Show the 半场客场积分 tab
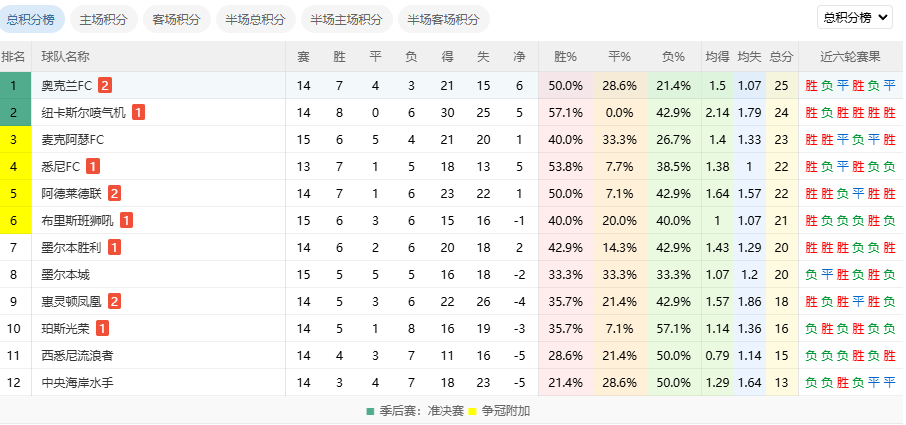The height and width of the screenshot is (425, 906). pyautogui.click(x=443, y=19)
